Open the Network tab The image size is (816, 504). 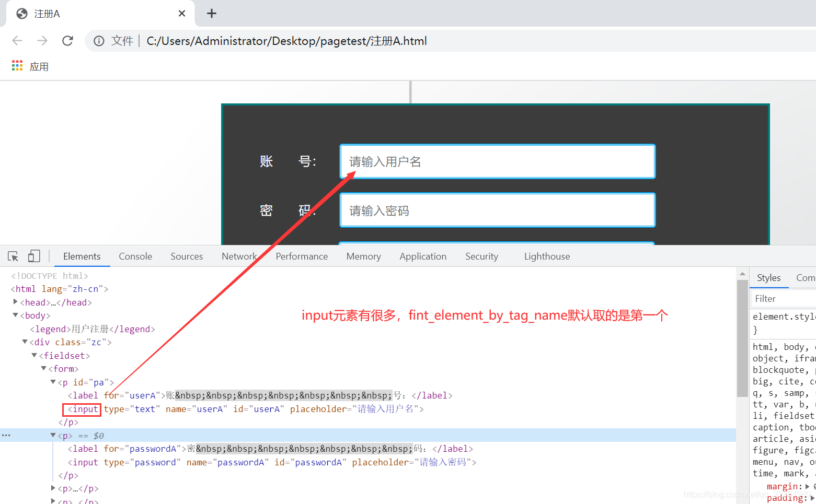(239, 256)
